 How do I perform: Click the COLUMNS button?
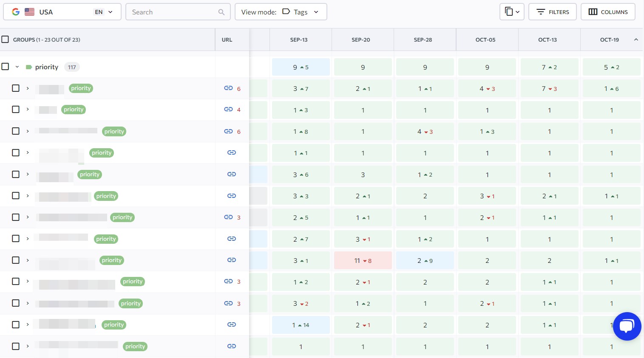pos(608,12)
